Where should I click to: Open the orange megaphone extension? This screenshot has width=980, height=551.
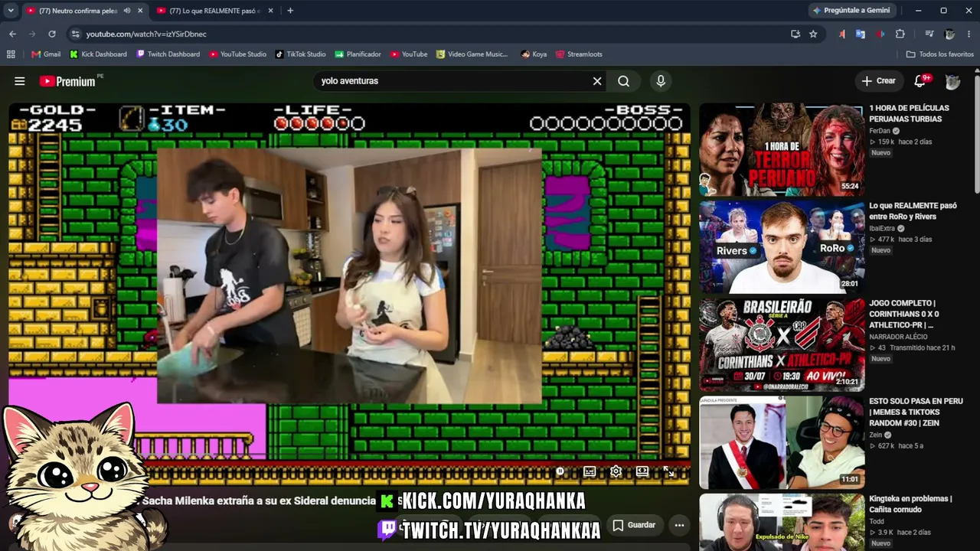(842, 34)
